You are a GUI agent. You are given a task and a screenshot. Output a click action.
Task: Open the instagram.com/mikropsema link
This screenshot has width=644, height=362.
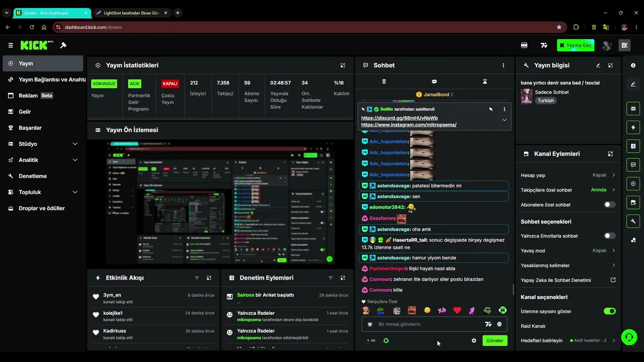[409, 125]
